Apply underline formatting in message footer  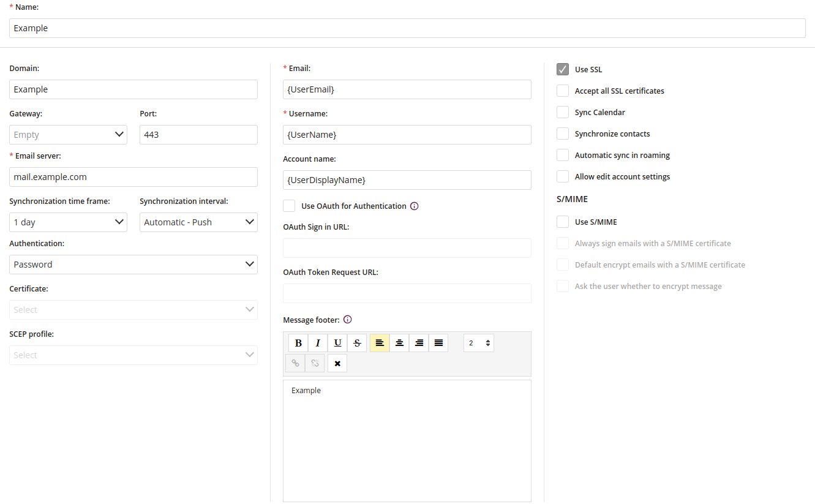pyautogui.click(x=337, y=343)
